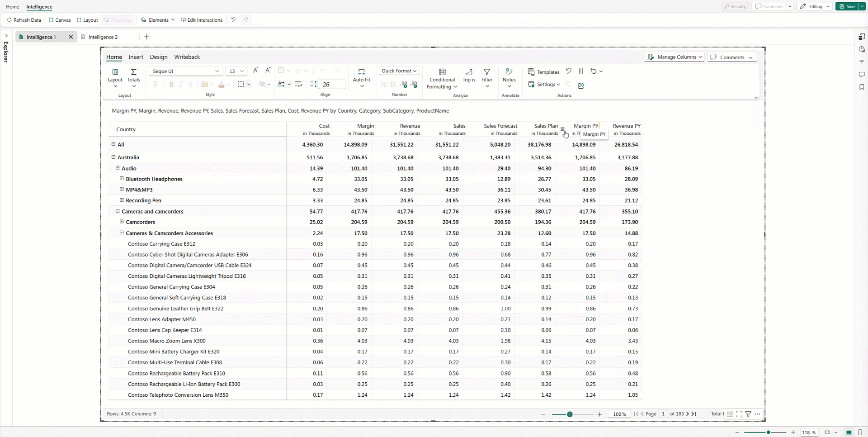The height and width of the screenshot is (437, 868).
Task: Click the Templates icon
Action: [531, 72]
